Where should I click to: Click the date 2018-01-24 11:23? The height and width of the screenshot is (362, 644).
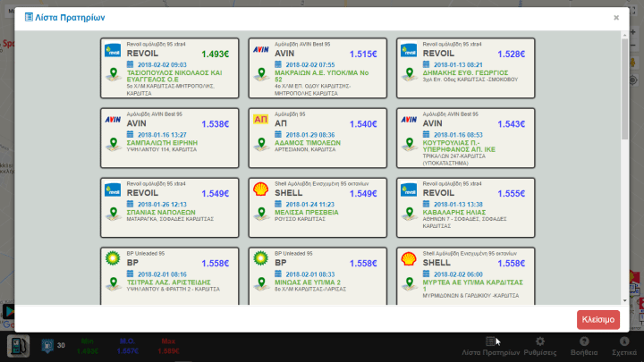coord(309,205)
